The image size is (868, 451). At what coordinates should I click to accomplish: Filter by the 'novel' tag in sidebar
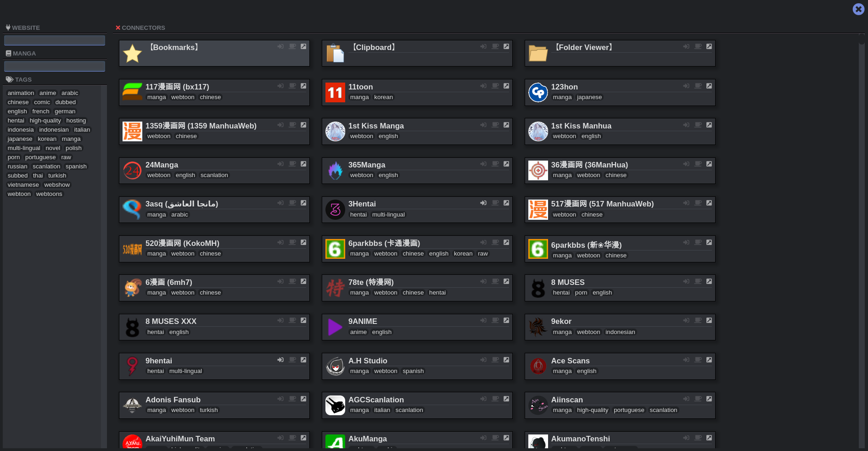[53, 148]
